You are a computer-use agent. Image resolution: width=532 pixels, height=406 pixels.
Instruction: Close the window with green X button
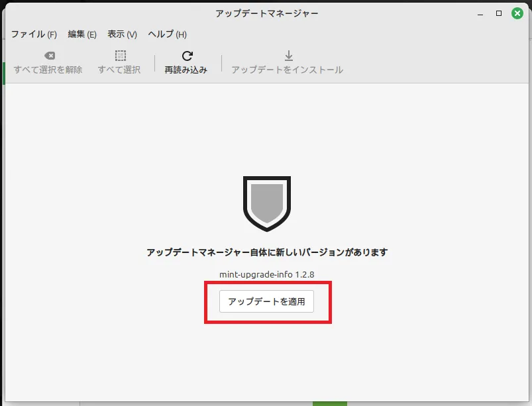coord(517,13)
